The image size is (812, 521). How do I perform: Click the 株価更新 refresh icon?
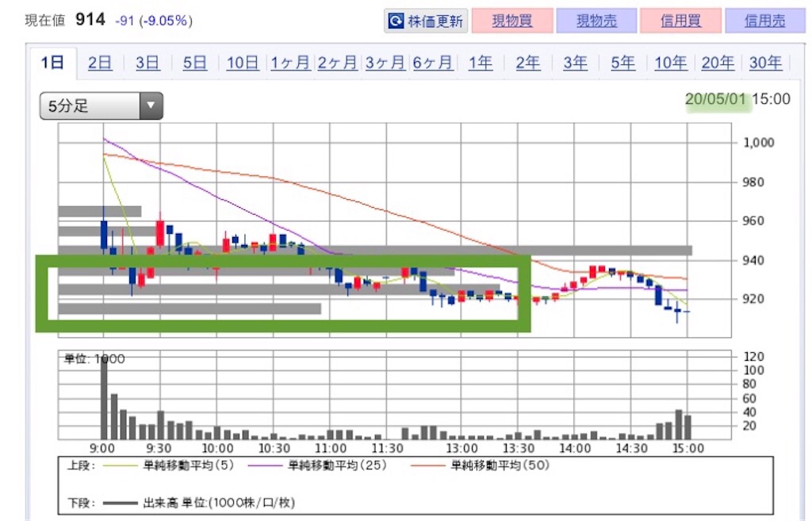point(396,21)
